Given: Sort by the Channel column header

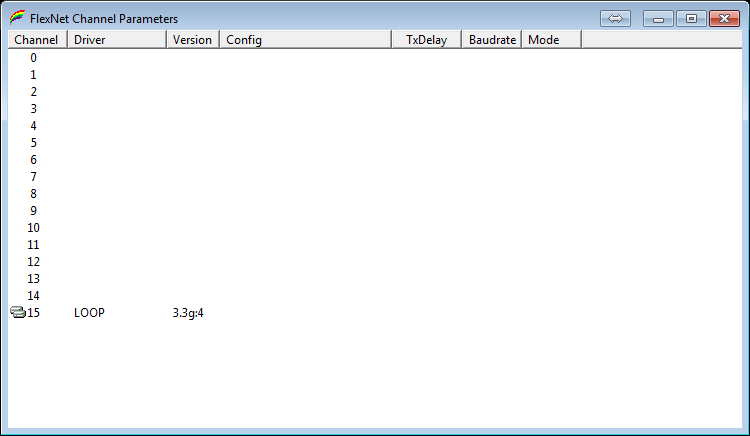Looking at the screenshot, I should point(38,40).
